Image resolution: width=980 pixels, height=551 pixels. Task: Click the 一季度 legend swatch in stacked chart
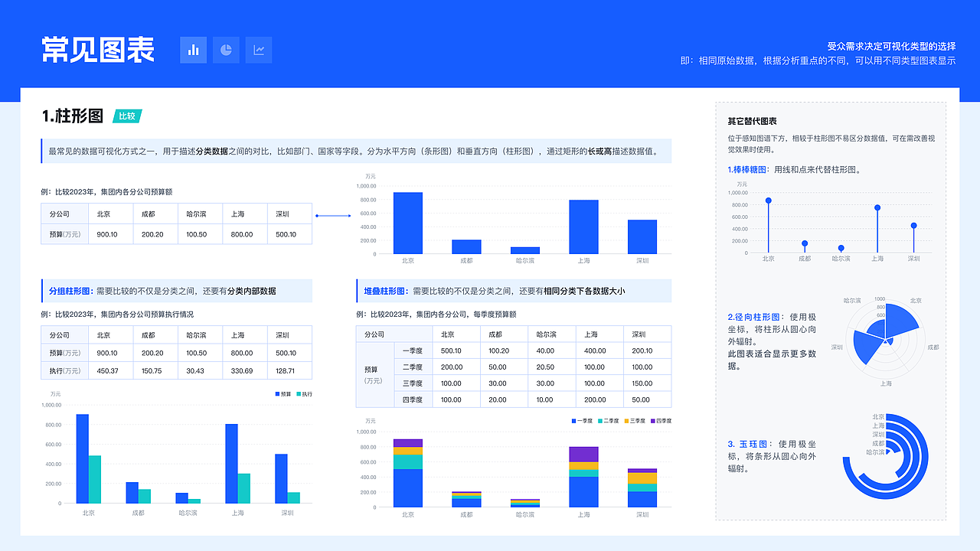point(574,421)
